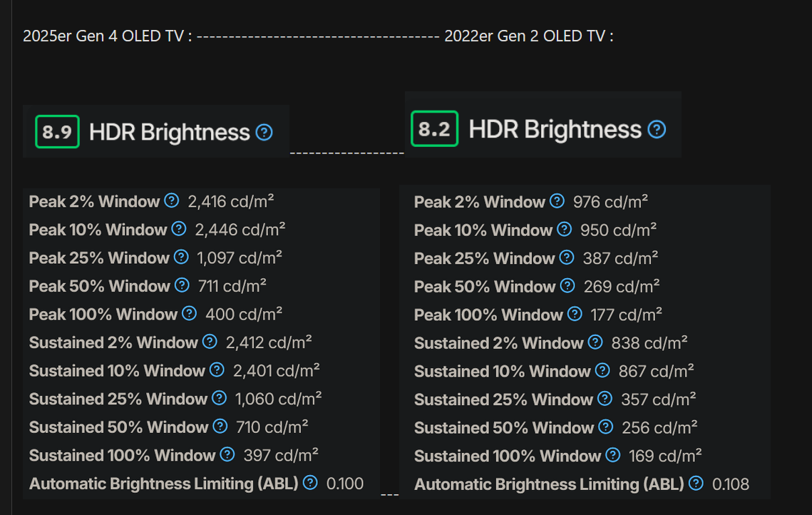Open help for right Sustained 10% Window
The image size is (812, 515).
pos(602,370)
